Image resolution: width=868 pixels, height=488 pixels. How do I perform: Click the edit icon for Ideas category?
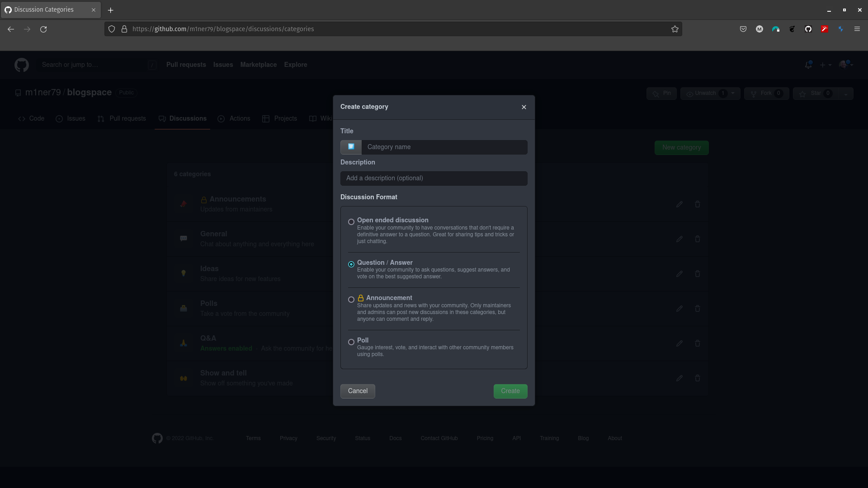click(x=679, y=273)
